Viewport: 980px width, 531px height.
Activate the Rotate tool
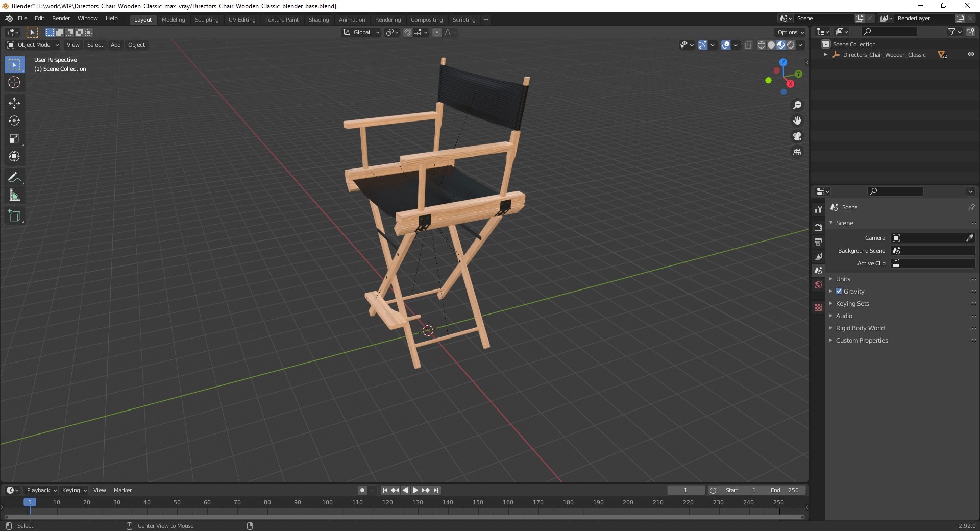[14, 121]
